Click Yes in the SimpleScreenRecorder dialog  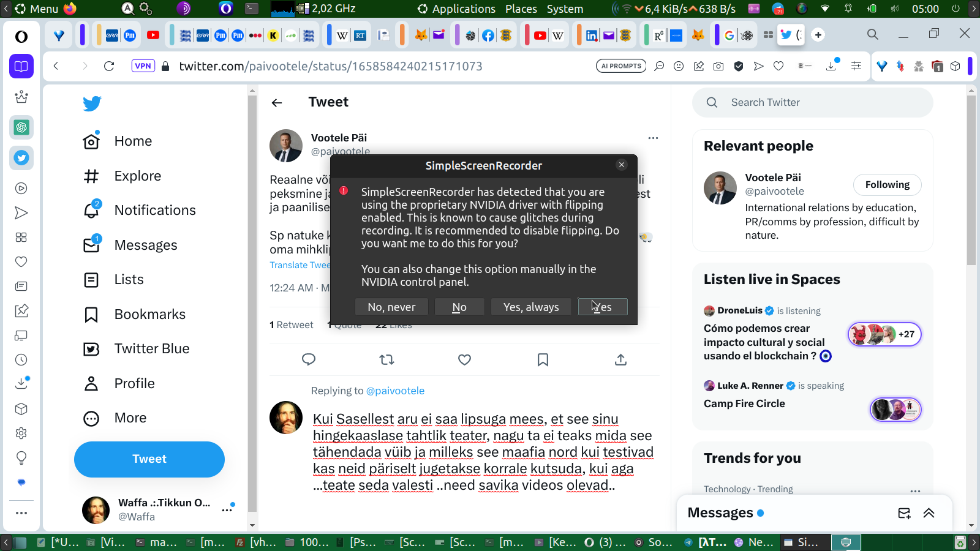tap(603, 307)
